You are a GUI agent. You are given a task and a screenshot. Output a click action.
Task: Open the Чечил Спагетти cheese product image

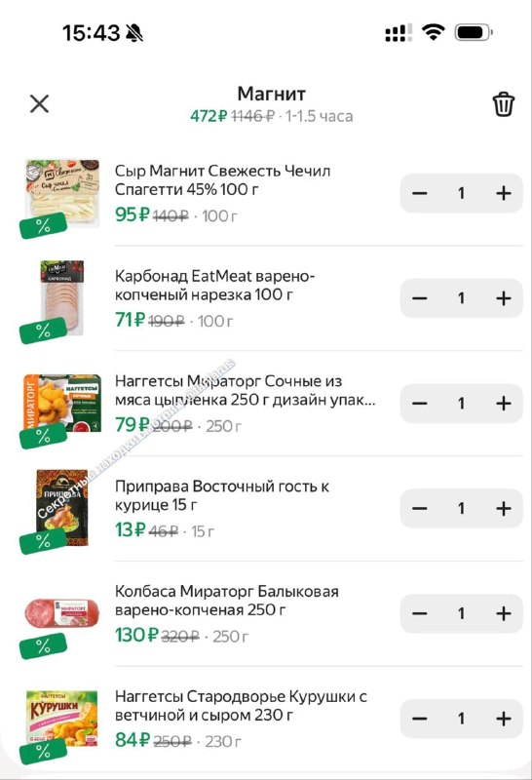[x=62, y=193]
